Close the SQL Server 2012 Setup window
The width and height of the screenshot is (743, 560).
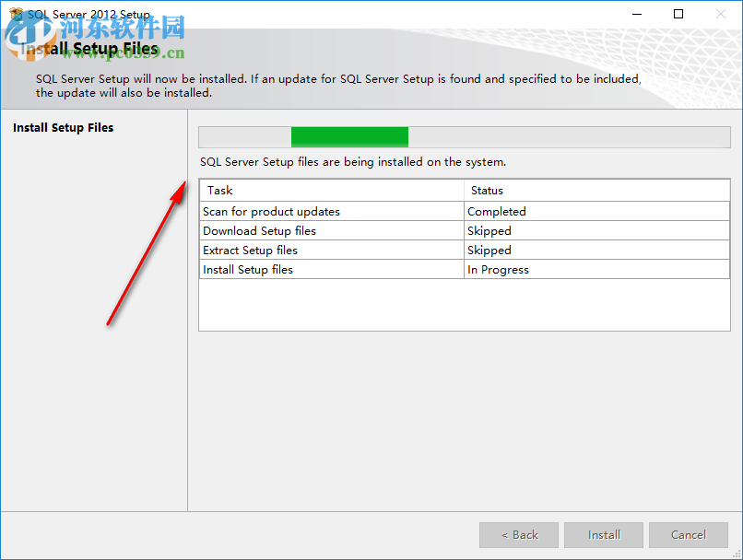[721, 14]
